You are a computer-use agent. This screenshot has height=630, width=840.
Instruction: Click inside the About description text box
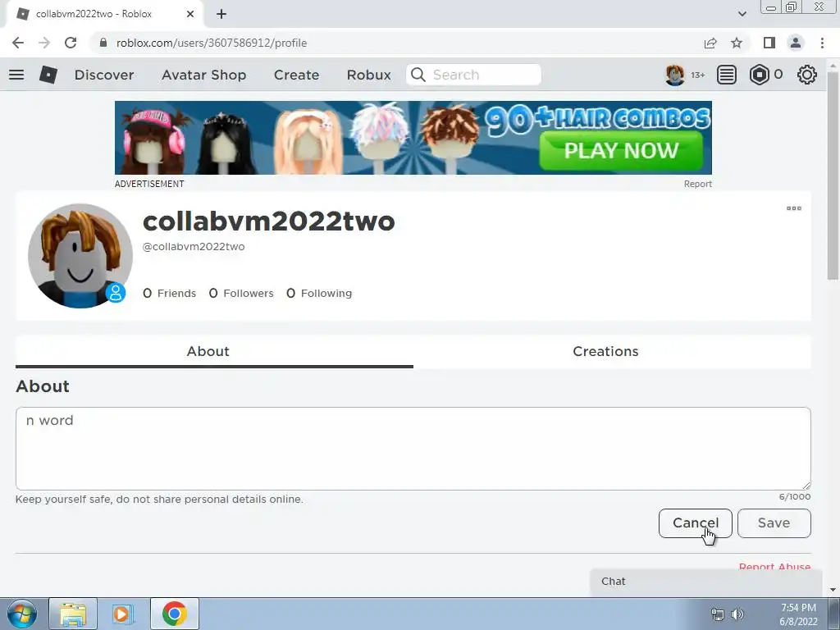click(x=413, y=449)
